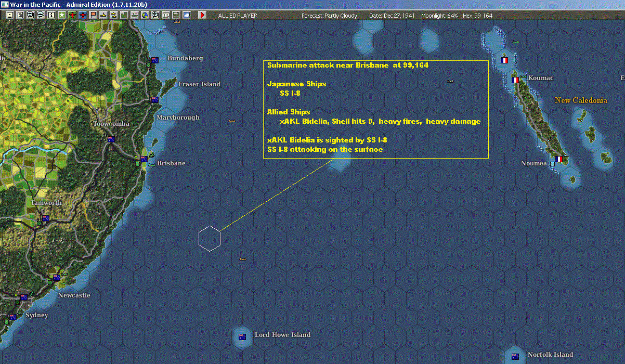Viewport: 625px width, 364px height.
Task: Select the orange flag toolbar icon
Action: (x=93, y=15)
